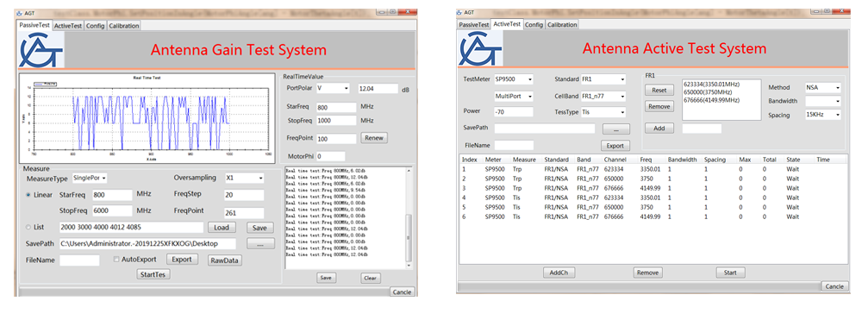Click the MotorPhi input field

pos(330,157)
